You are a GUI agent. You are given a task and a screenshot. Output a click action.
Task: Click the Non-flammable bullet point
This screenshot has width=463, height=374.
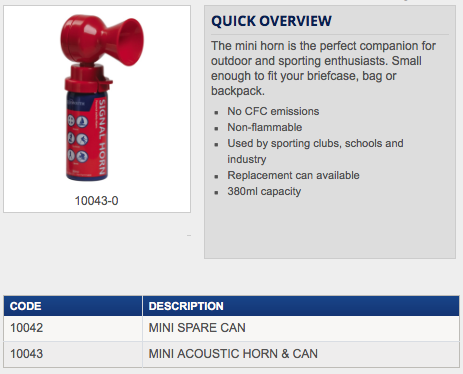[x=265, y=127]
